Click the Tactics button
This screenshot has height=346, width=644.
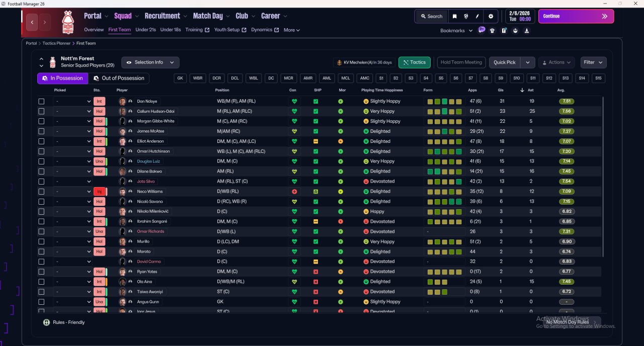tap(414, 62)
